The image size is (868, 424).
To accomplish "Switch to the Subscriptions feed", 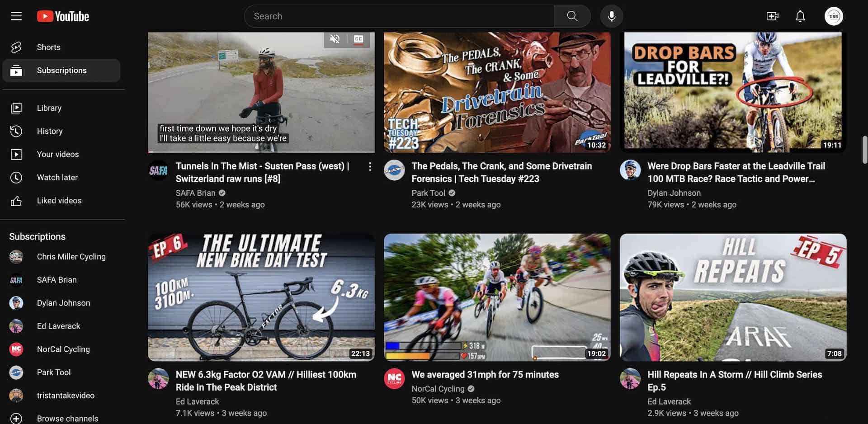I will click(x=61, y=70).
